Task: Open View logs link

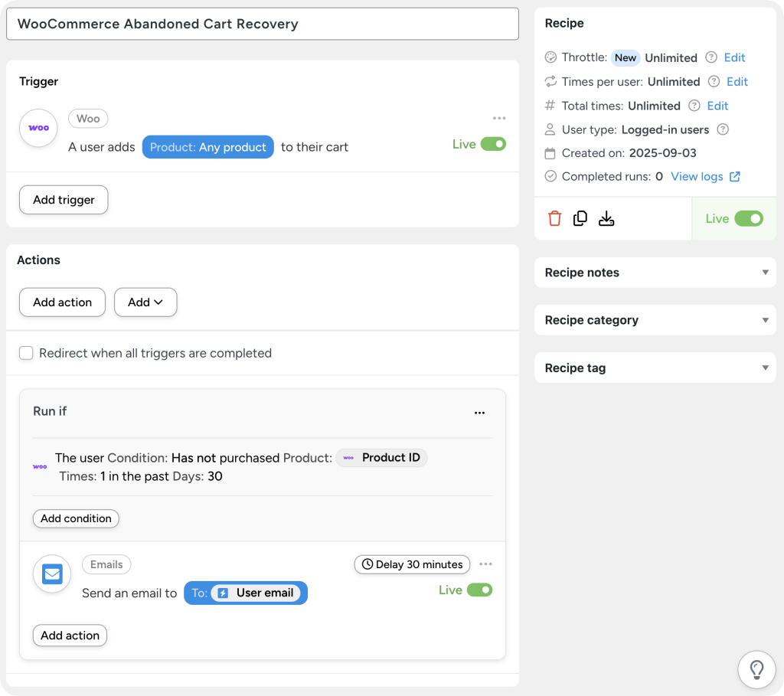Action: coord(699,176)
